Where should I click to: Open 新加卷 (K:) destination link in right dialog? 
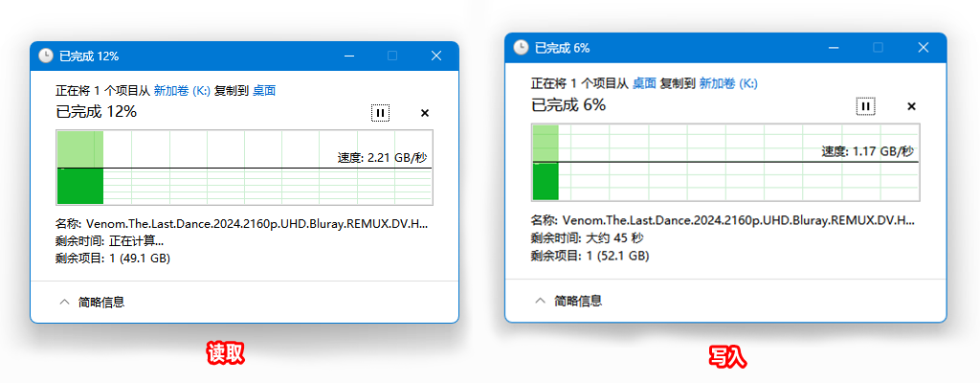728,83
